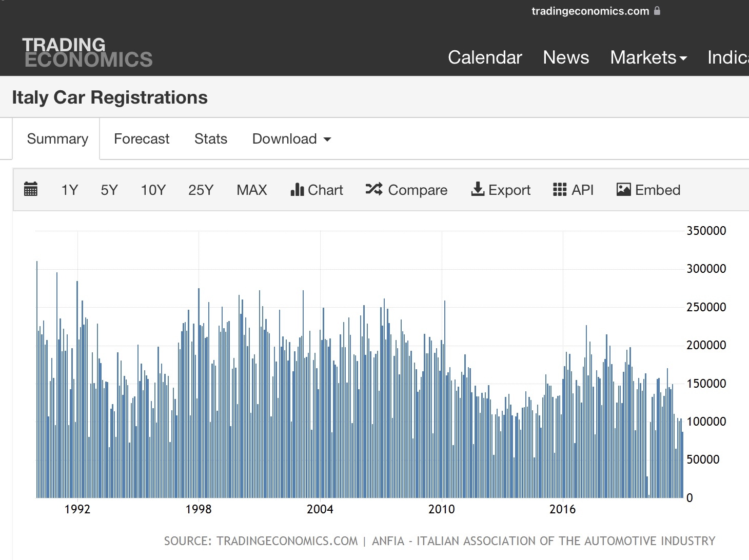Open the partially visible Indicators menu
This screenshot has height=560, width=749.
728,57
